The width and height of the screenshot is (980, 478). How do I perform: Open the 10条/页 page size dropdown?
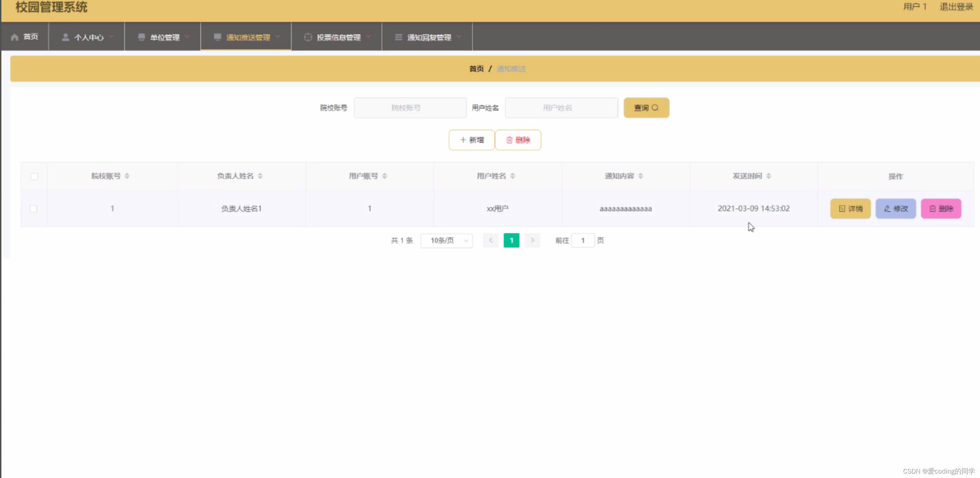(x=446, y=240)
